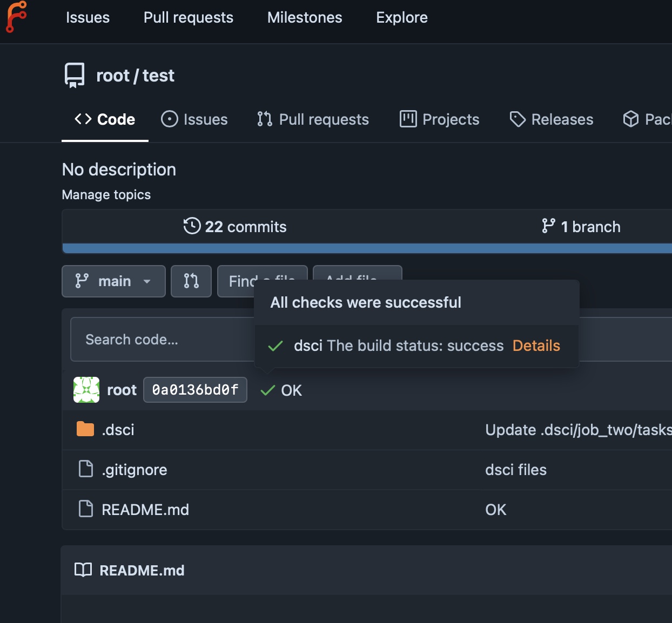Click the repository book icon beside root/test
This screenshot has height=623, width=672.
point(74,75)
